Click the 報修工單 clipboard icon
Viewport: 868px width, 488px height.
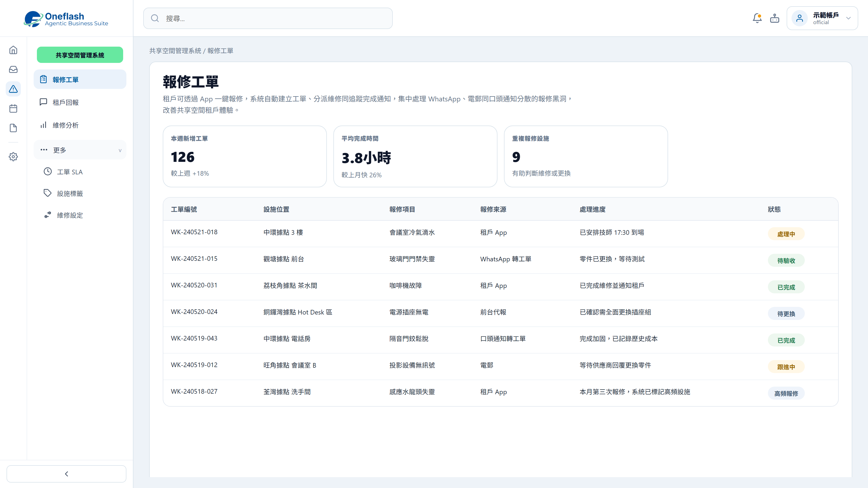pos(43,79)
